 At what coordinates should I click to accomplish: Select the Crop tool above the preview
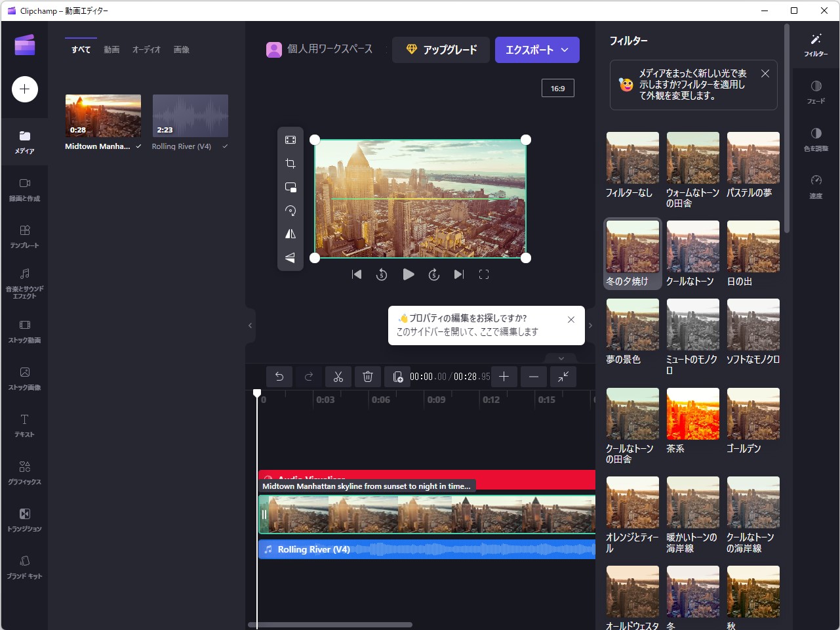tap(290, 163)
